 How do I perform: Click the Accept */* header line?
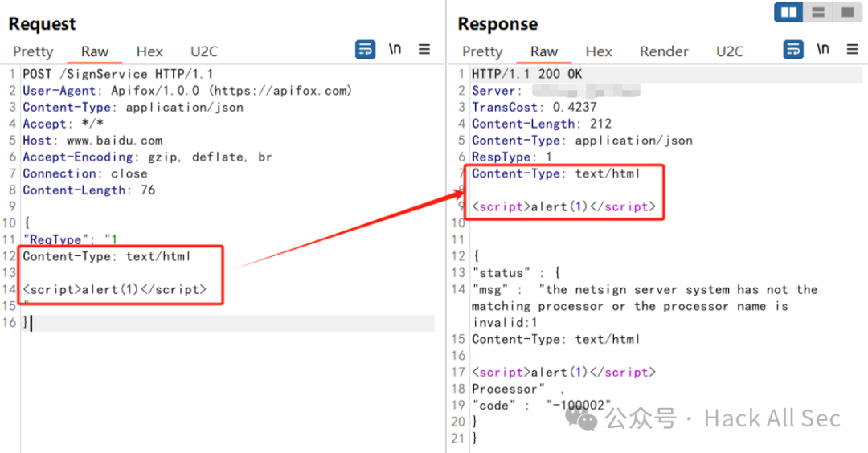63,124
